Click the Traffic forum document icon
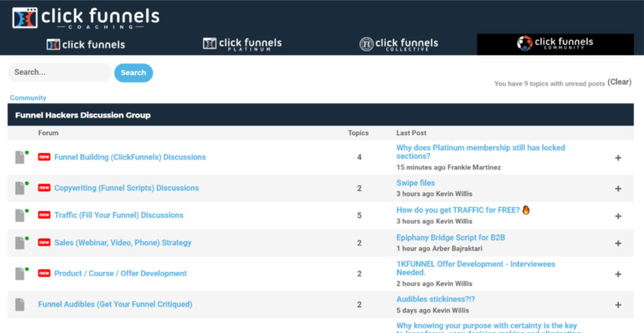The image size is (644, 333). tap(21, 215)
